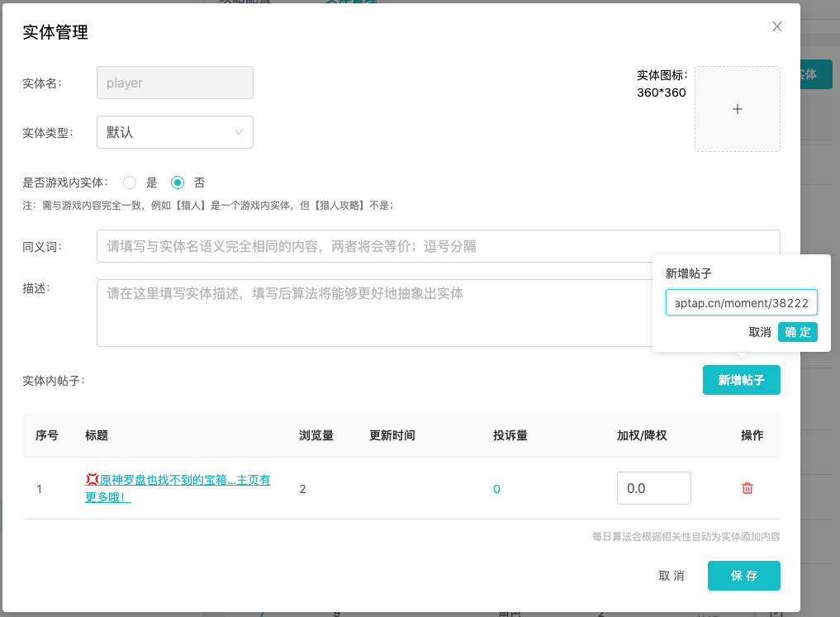
Task: Select the 是 radio button
Action: coord(130,183)
